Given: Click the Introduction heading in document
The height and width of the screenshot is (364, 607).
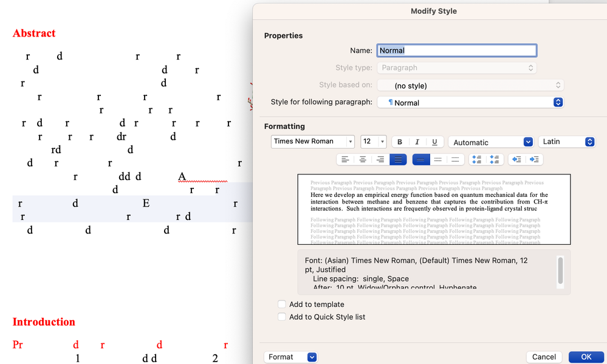Looking at the screenshot, I should tap(44, 322).
